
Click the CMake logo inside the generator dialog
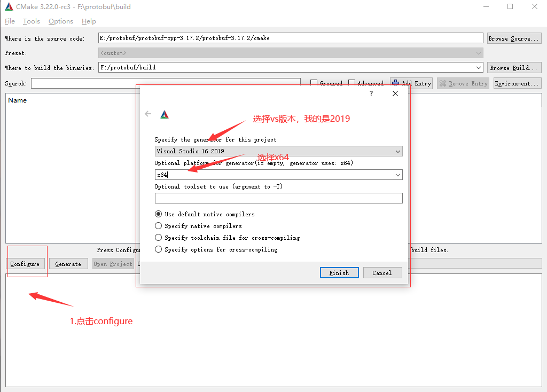pos(165,114)
